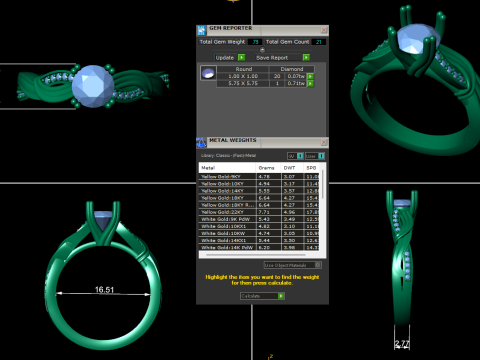
Task: Select the Yellow Gold:10KY row
Action: (259, 184)
